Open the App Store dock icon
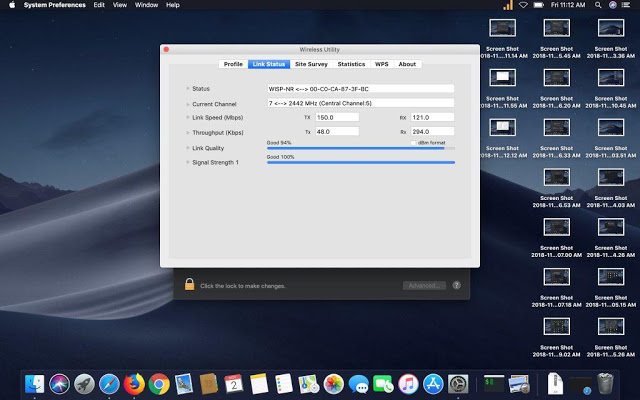This screenshot has height=400, width=640. (433, 383)
